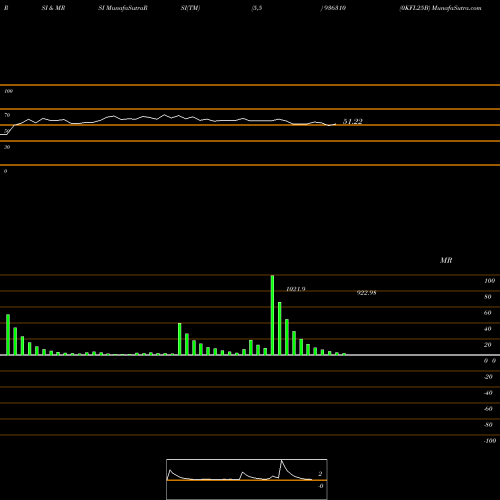Image resolution: width=500 pixels, height=500 pixels.
Task: Click the MR axis label -40
Action: 488,393
